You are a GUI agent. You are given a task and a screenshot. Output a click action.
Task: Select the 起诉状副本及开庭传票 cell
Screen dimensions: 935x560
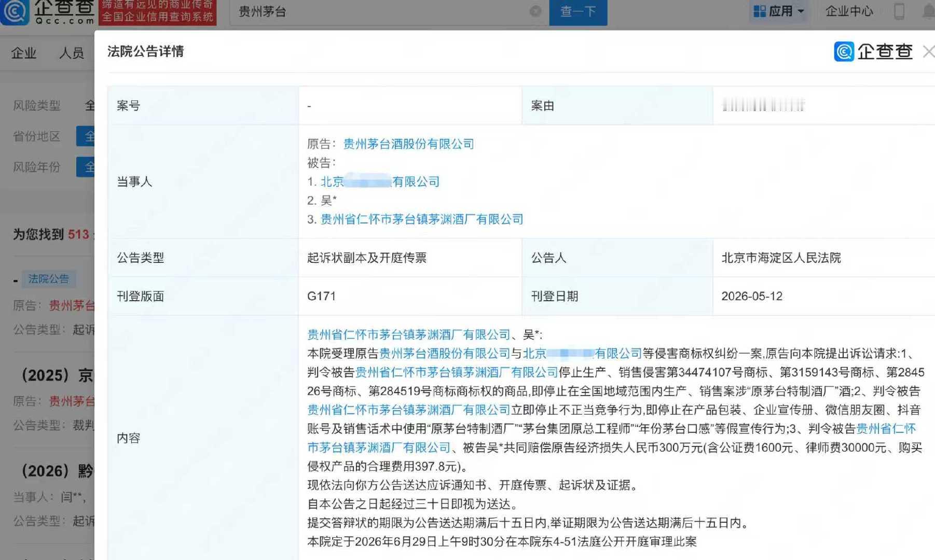[410, 258]
